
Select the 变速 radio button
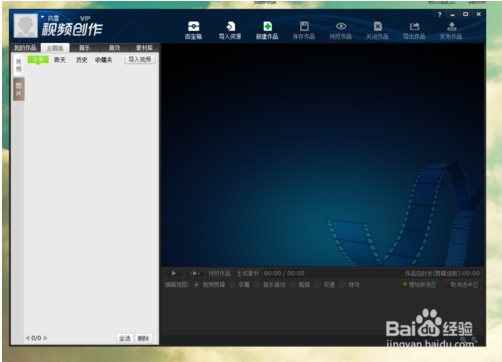318,285
